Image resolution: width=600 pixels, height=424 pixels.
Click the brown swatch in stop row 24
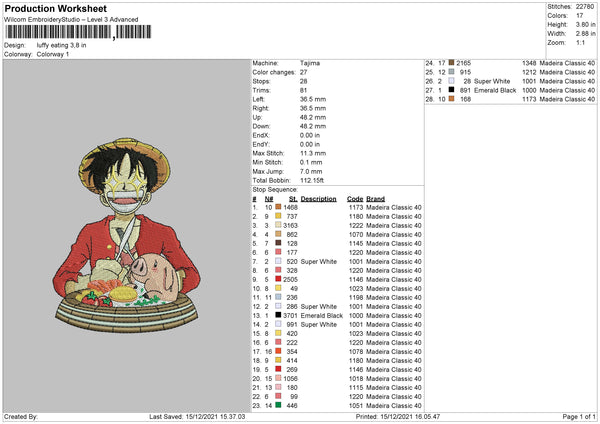coord(452,63)
